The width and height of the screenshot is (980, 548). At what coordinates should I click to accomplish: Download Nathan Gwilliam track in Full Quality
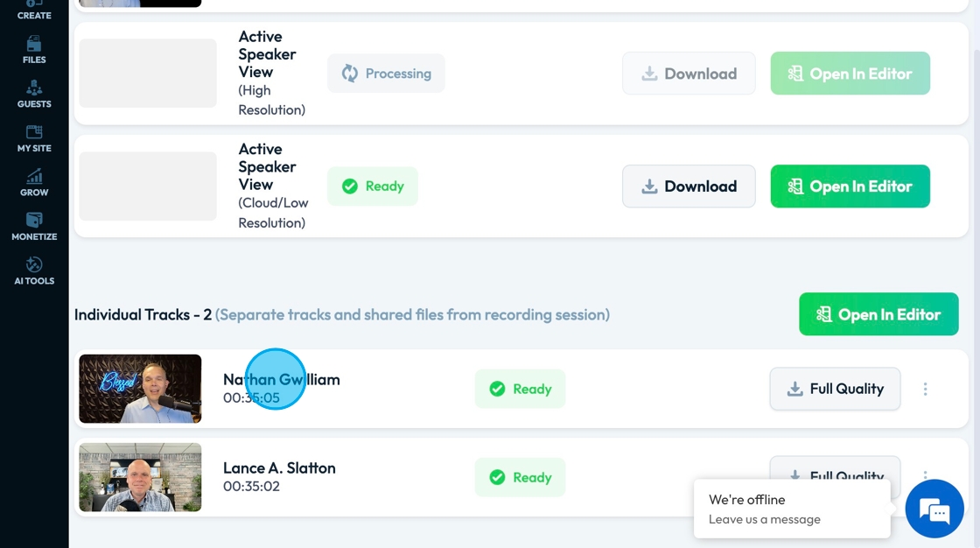click(x=835, y=389)
